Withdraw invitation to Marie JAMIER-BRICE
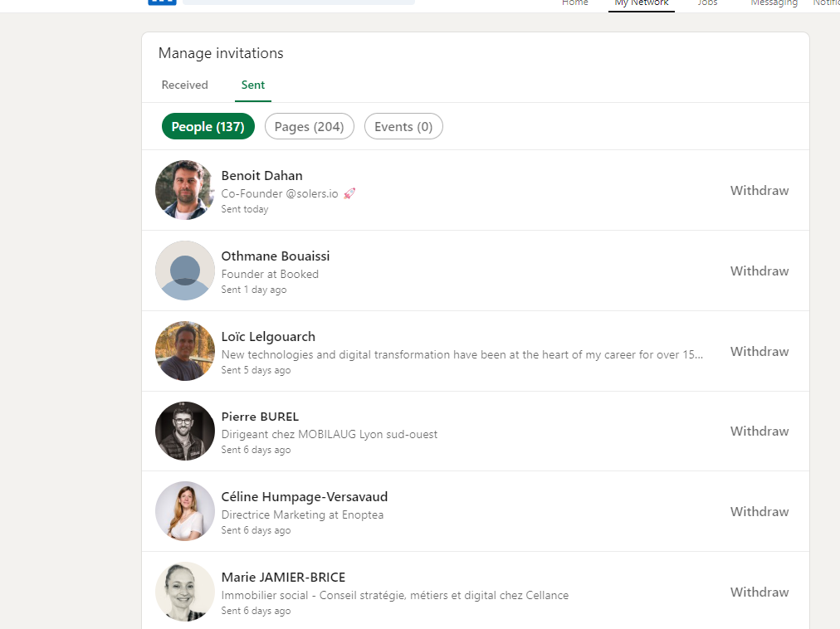The image size is (840, 629). (x=759, y=592)
